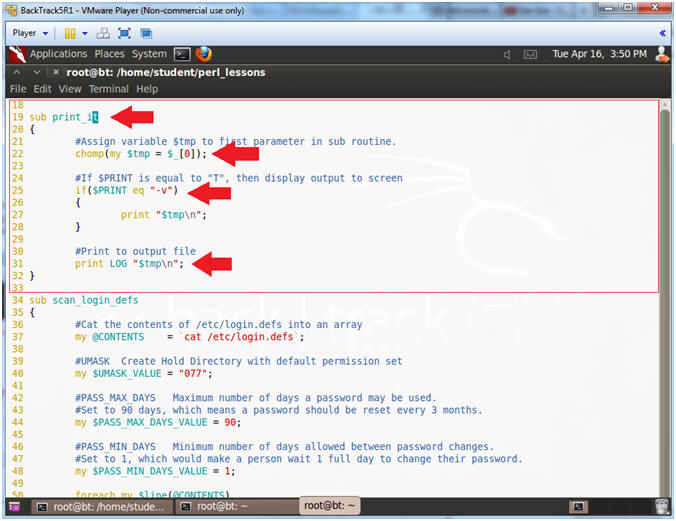Open the Places menu
The width and height of the screenshot is (676, 521).
tap(110, 54)
